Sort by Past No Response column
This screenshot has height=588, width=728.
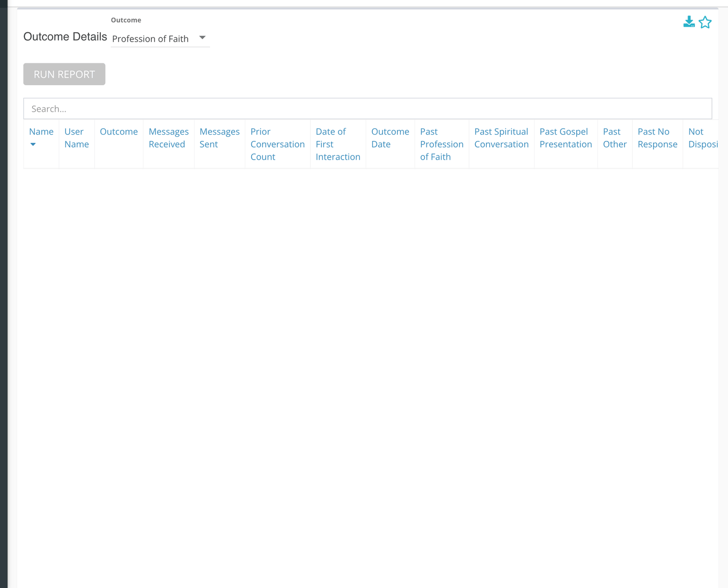click(x=657, y=138)
